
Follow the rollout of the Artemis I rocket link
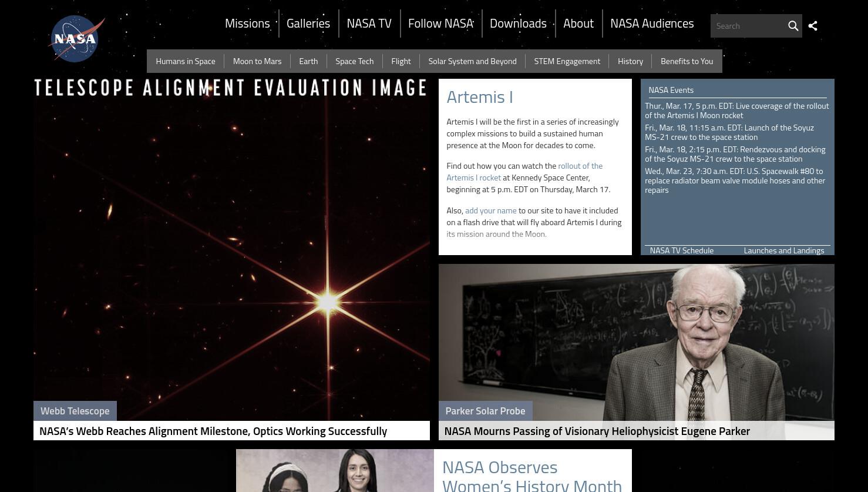pyautogui.click(x=524, y=172)
